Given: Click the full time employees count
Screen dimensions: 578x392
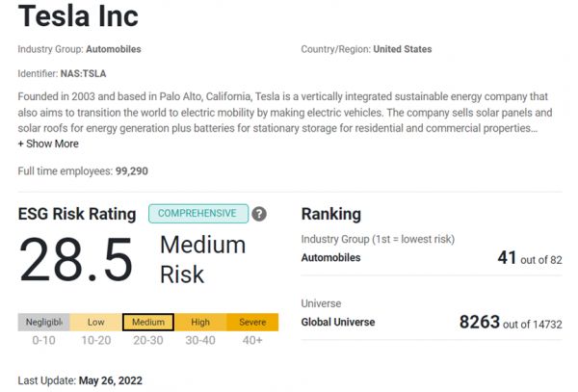Looking at the screenshot, I should click(131, 170).
